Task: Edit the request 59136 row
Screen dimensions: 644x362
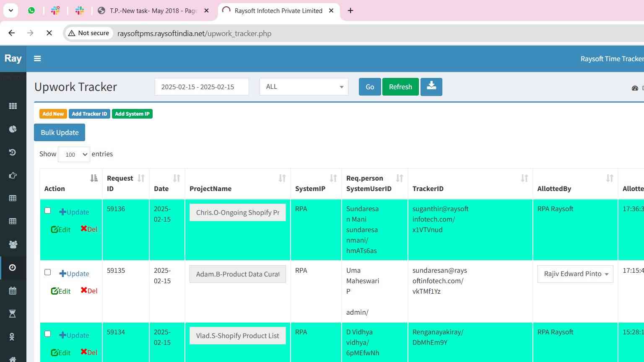Action: click(x=61, y=229)
